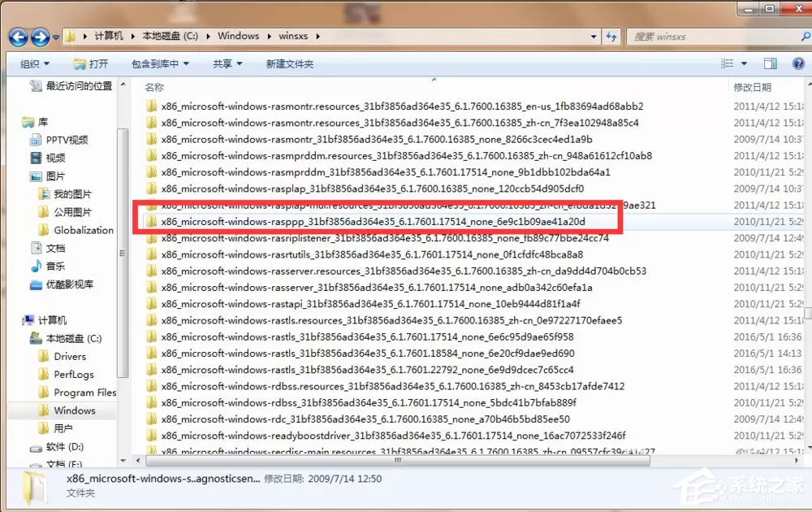812x512 pixels.
Task: Open the help question-mark icon
Action: point(798,63)
